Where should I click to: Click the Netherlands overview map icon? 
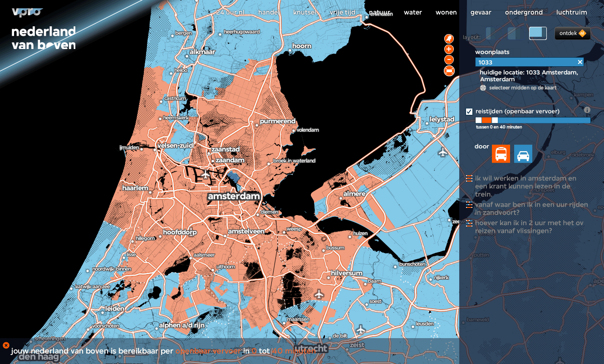[449, 38]
